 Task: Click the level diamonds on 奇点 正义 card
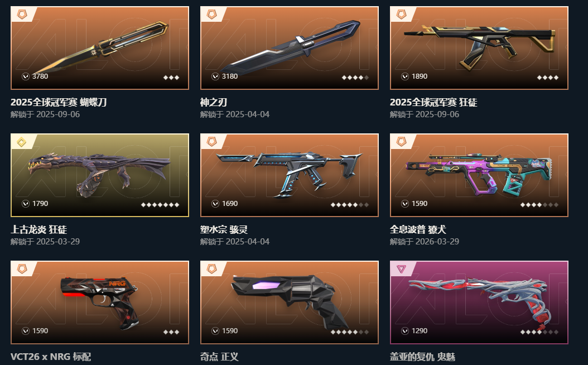(x=350, y=332)
